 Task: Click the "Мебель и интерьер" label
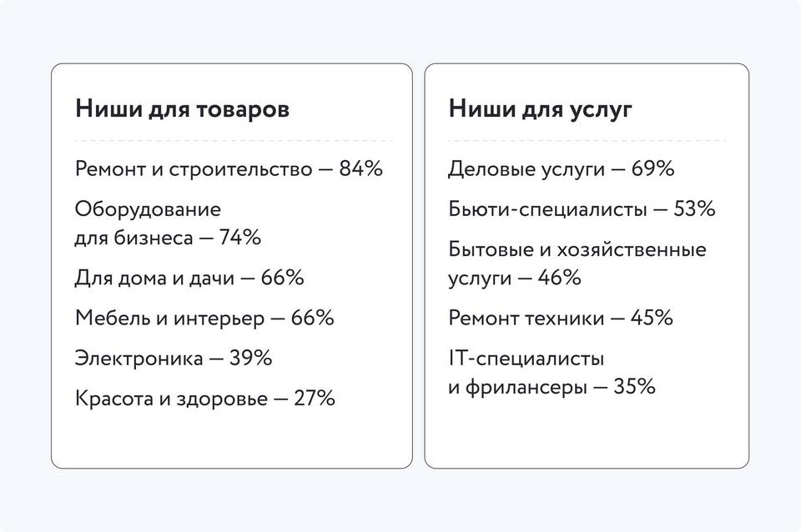coord(169,318)
